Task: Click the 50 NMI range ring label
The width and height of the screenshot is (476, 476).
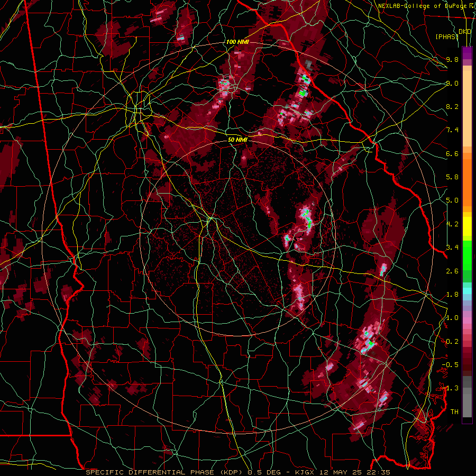Action: point(237,140)
